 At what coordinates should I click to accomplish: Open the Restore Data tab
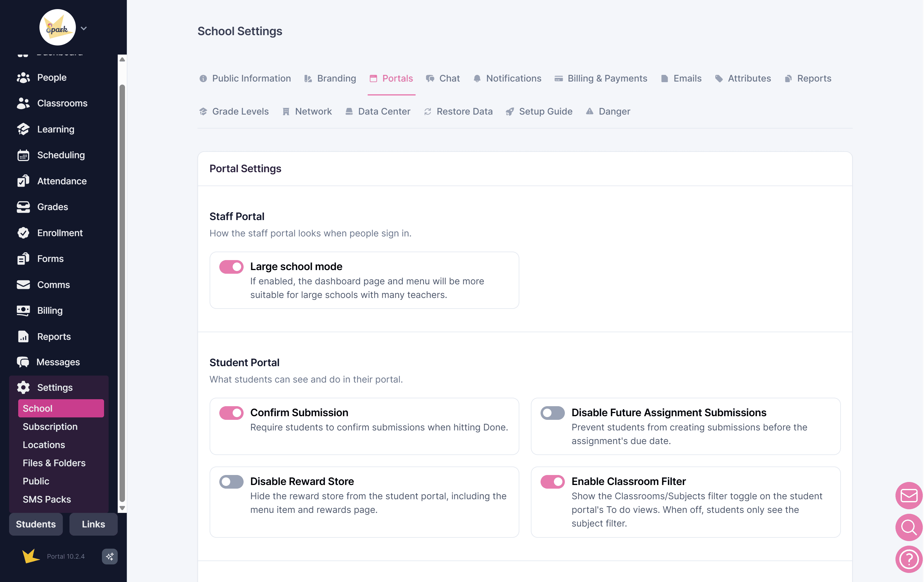[458, 112]
